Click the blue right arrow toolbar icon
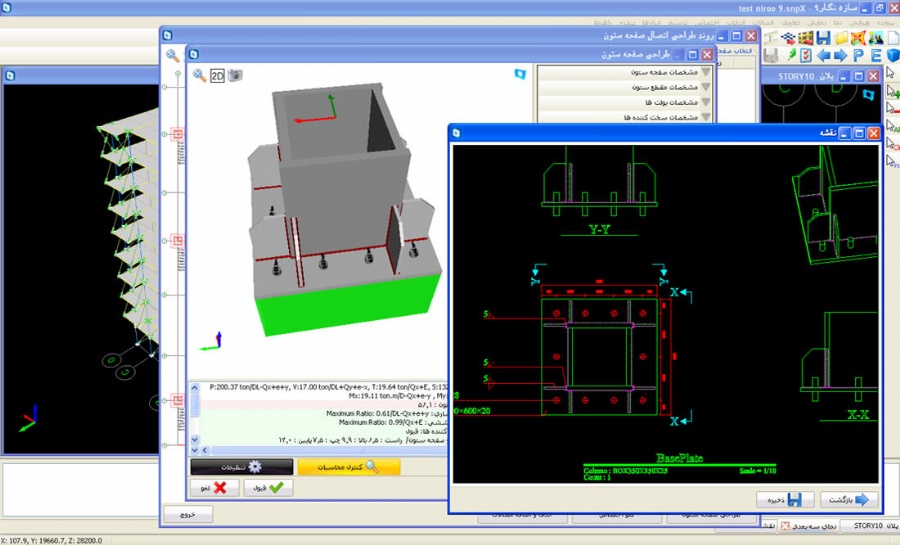The height and width of the screenshot is (545, 900). pos(840,55)
